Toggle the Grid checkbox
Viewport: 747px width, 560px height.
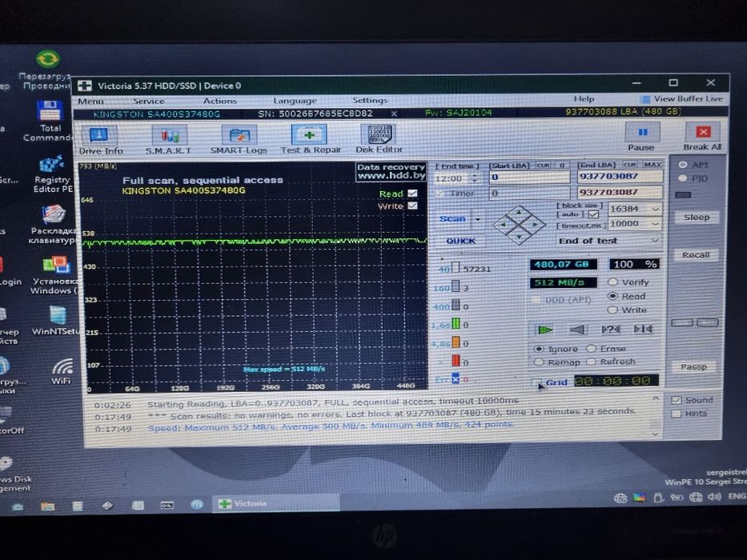point(536,382)
